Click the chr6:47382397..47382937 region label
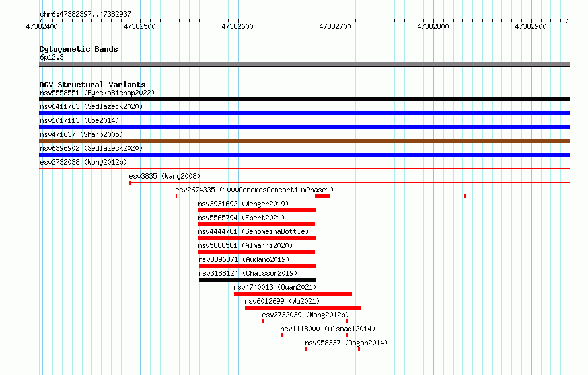 85,15
